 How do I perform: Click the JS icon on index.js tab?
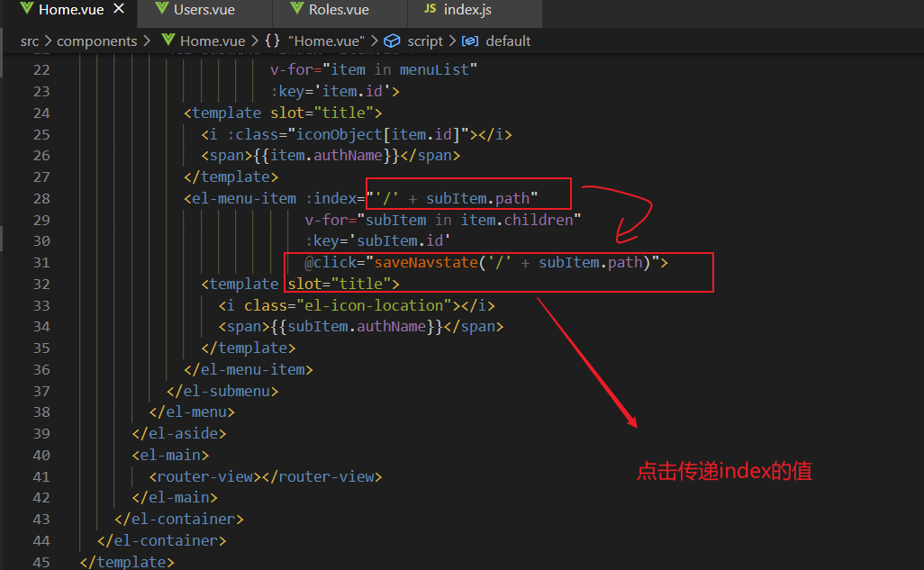tap(429, 9)
